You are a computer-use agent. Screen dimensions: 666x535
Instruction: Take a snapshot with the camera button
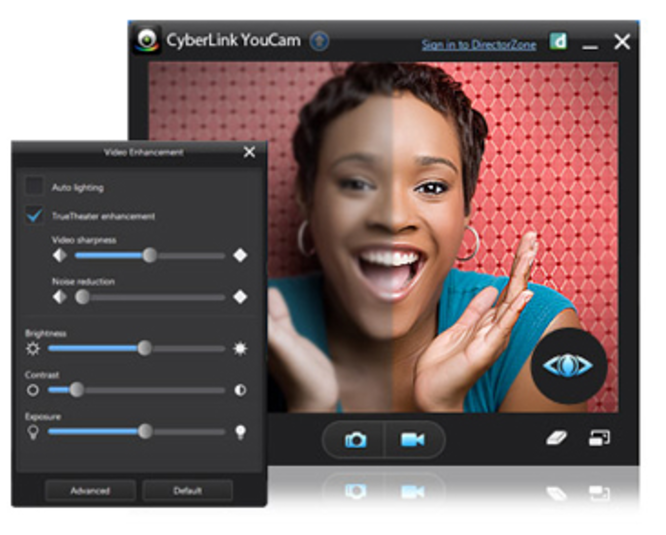[355, 440]
